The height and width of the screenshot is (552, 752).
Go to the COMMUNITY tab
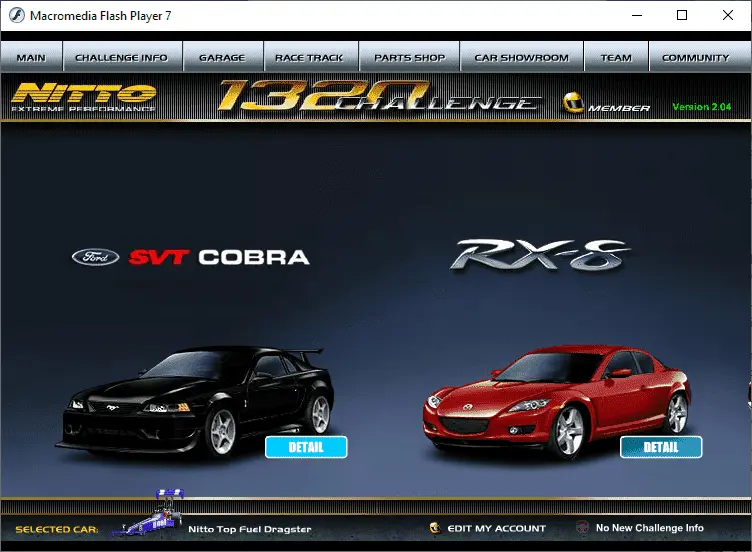click(x=695, y=58)
